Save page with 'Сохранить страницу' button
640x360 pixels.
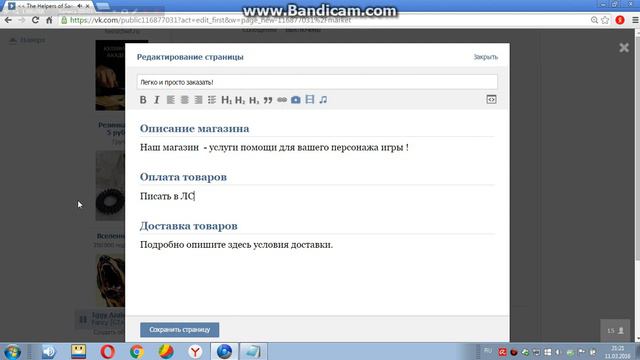click(x=180, y=330)
